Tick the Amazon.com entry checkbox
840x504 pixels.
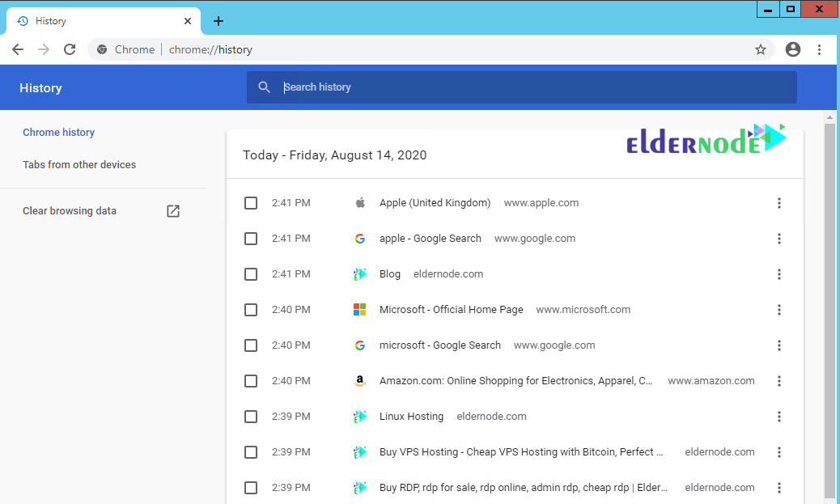click(251, 381)
